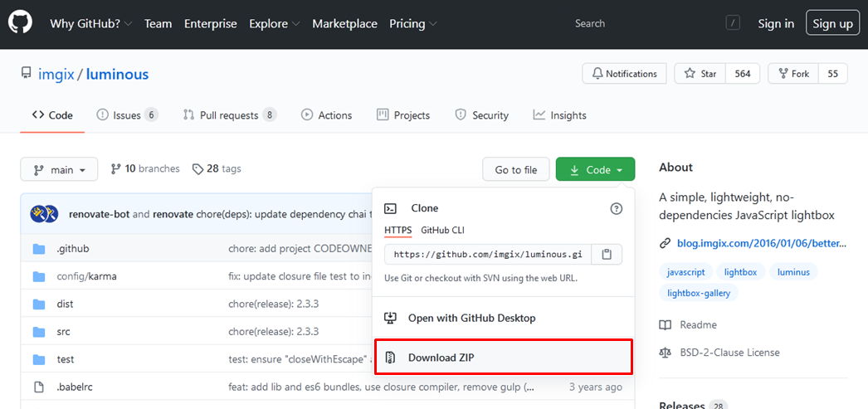Click the license scale icon
The height and width of the screenshot is (409, 868).
[x=666, y=353]
